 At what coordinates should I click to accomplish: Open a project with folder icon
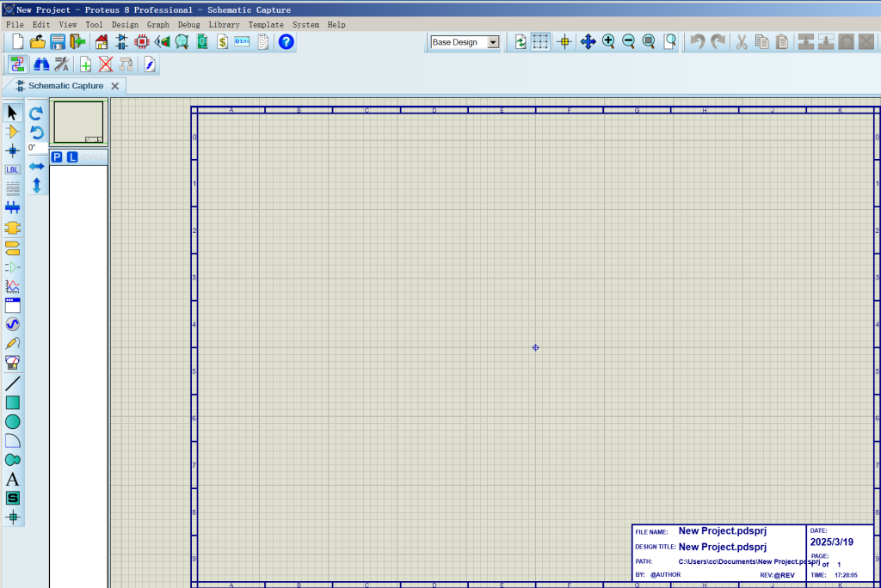click(38, 41)
